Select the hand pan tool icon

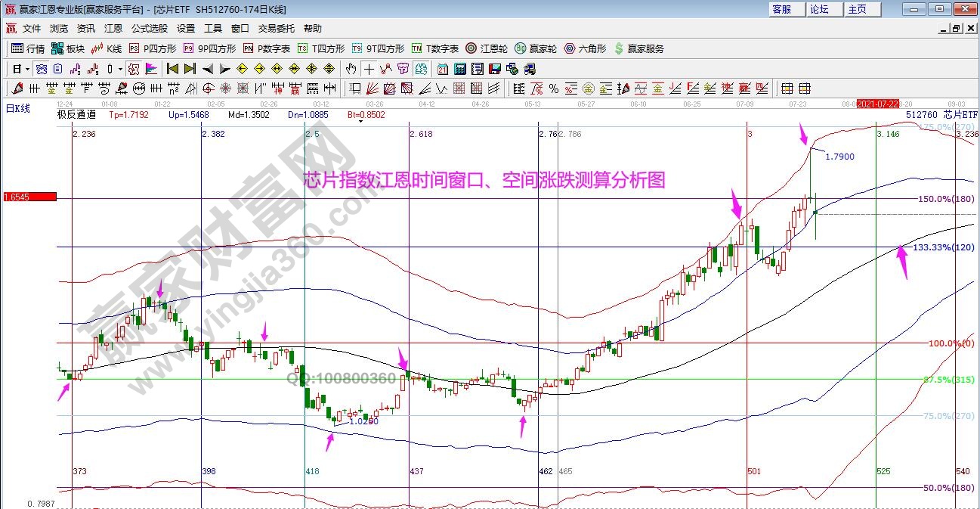351,69
